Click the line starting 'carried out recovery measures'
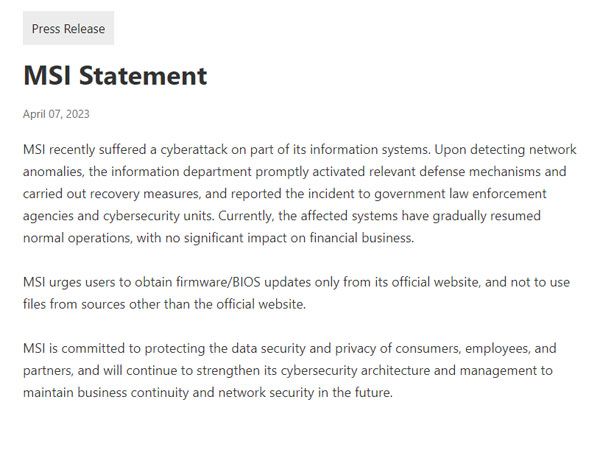 click(x=285, y=194)
